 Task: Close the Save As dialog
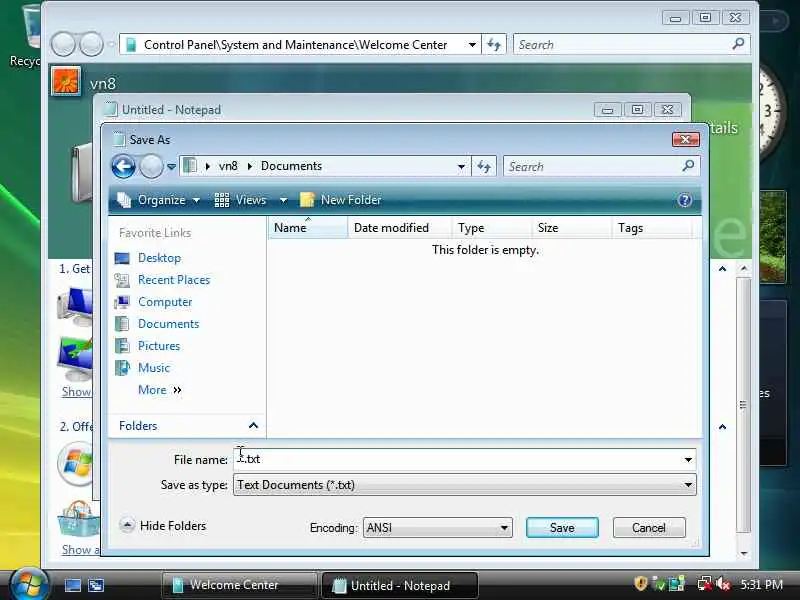coord(685,139)
